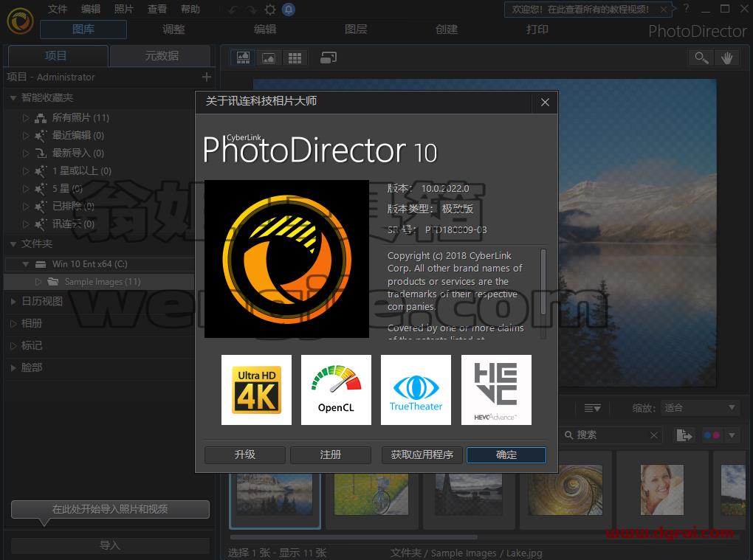Click the help question mark icon

[x=687, y=9]
